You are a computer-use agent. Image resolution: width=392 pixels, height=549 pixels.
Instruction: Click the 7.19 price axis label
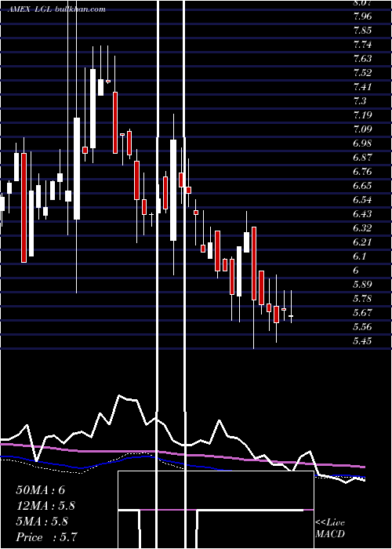pyautogui.click(x=362, y=115)
